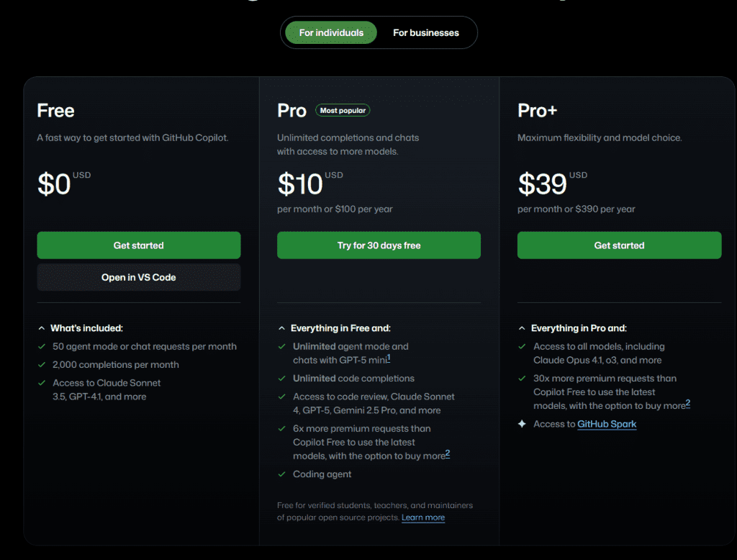Click footnote 1 after GPT-5 mini
This screenshot has width=737, height=560.
pos(389,357)
